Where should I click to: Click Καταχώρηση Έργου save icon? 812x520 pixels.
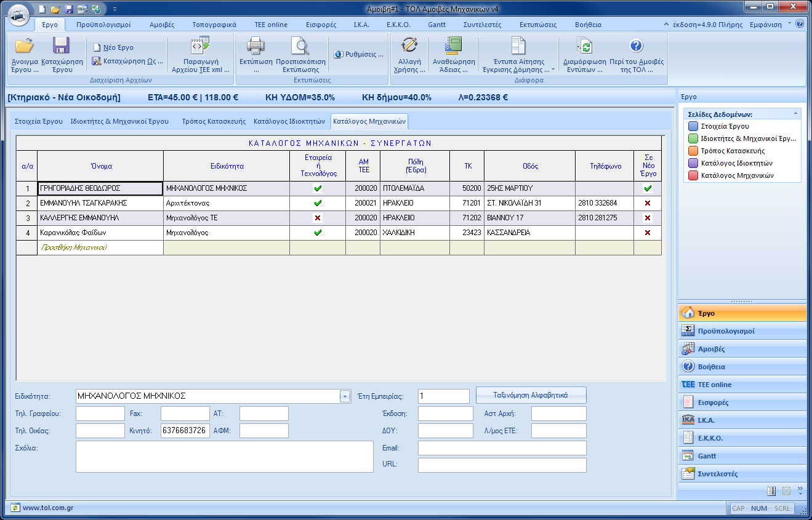tap(61, 45)
